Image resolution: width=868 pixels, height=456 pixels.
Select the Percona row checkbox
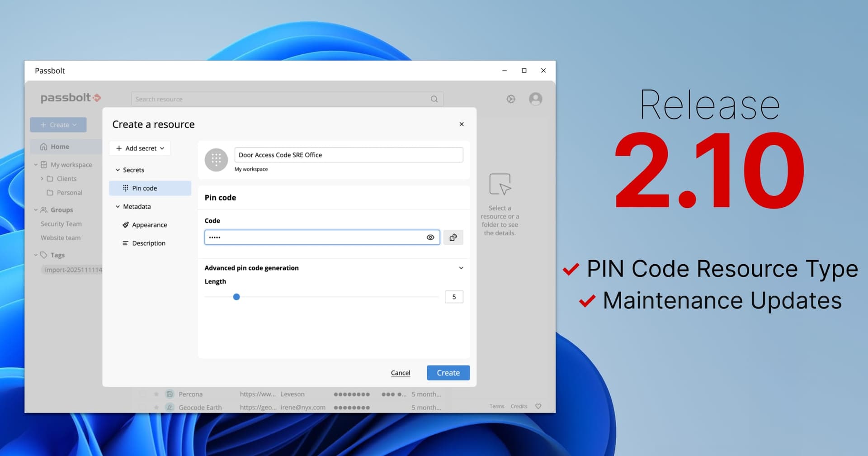(142, 394)
